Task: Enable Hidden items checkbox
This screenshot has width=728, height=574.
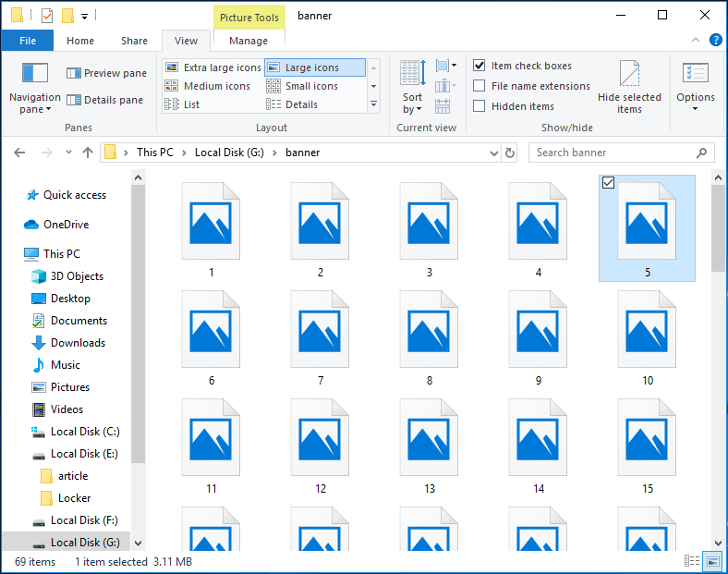Action: pos(479,106)
